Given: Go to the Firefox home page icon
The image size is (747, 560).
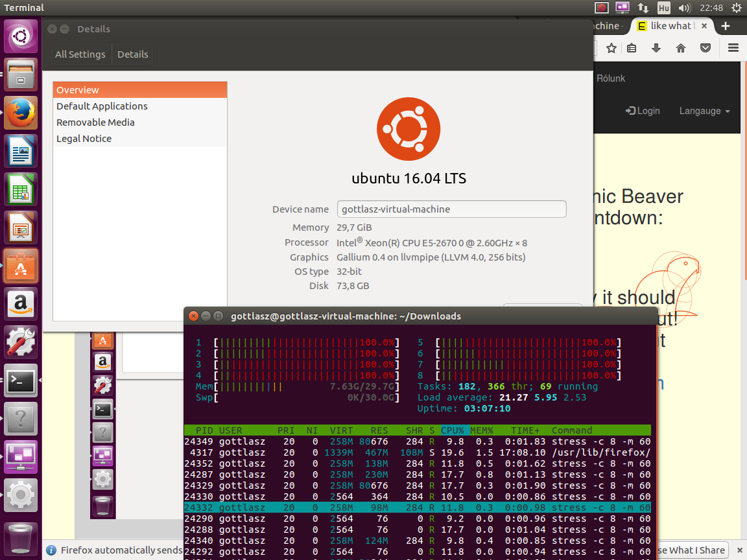Looking at the screenshot, I should coord(681,48).
